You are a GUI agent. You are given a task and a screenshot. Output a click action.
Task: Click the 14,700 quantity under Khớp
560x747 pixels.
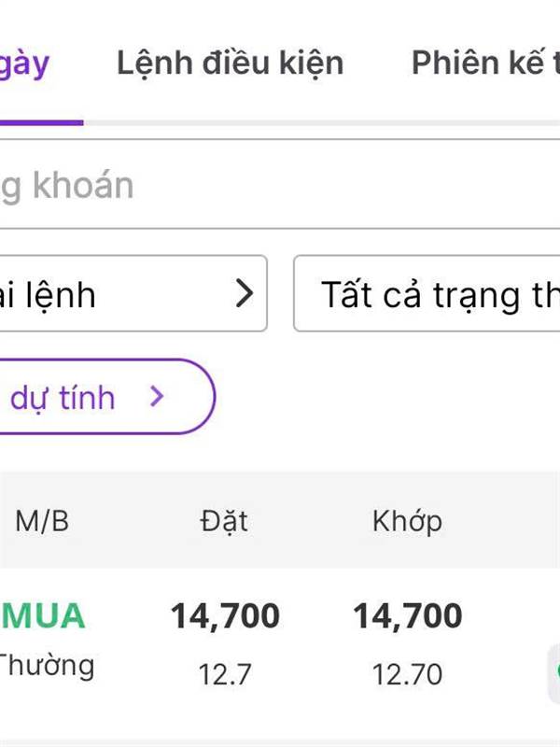[x=407, y=616]
